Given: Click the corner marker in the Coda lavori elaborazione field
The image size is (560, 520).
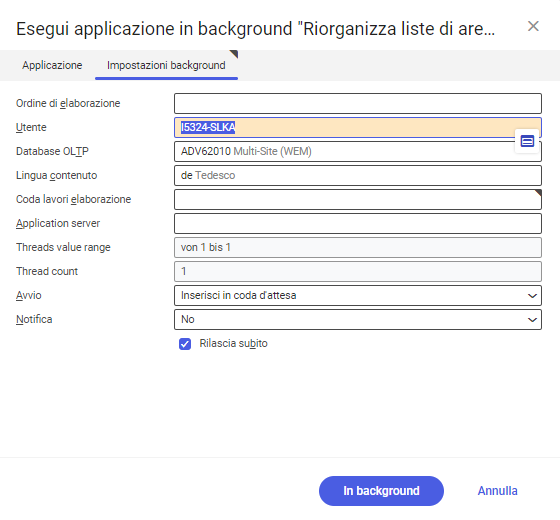Looking at the screenshot, I should 538,193.
